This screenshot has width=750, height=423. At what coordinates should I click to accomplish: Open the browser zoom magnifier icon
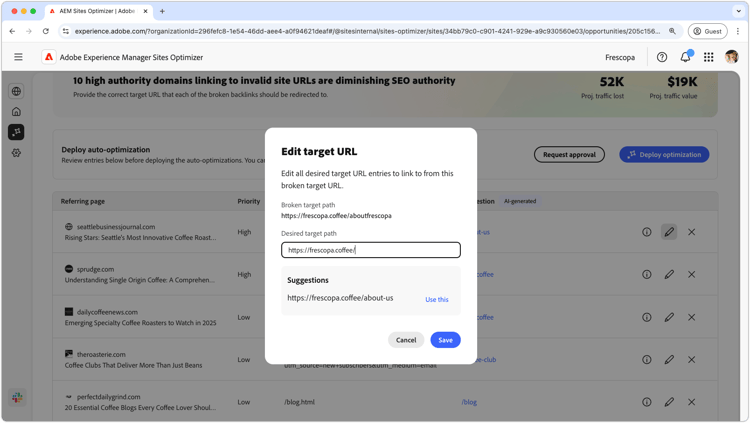[x=672, y=31]
